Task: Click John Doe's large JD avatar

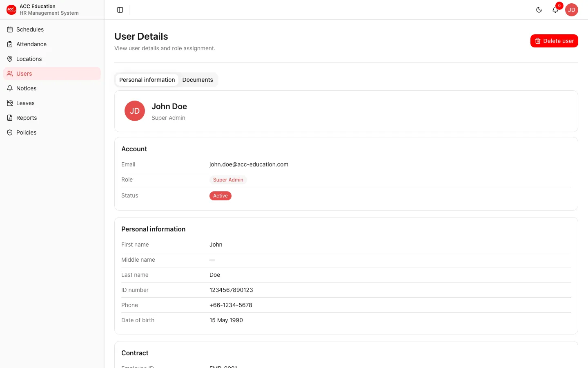Action: click(x=135, y=111)
